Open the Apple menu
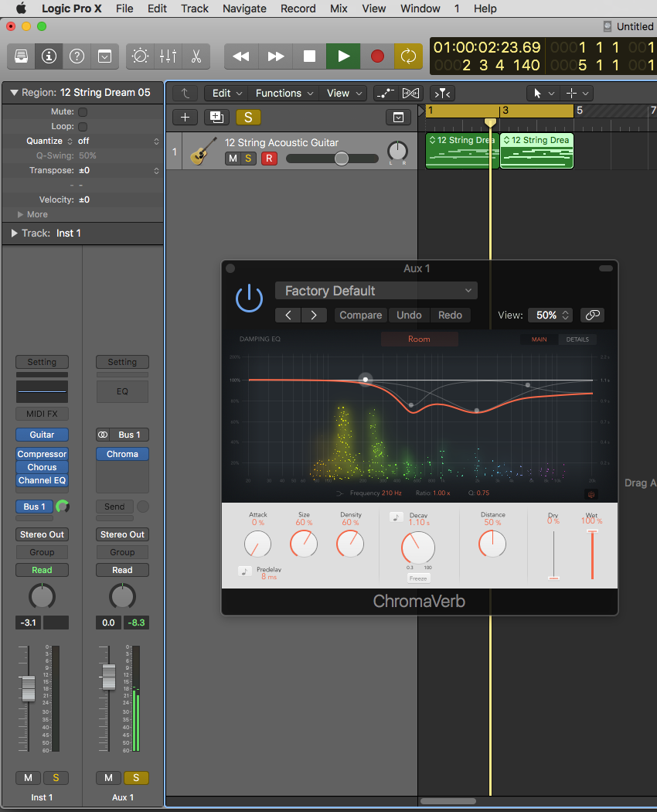Viewport: 657px width, 812px height. [x=21, y=9]
